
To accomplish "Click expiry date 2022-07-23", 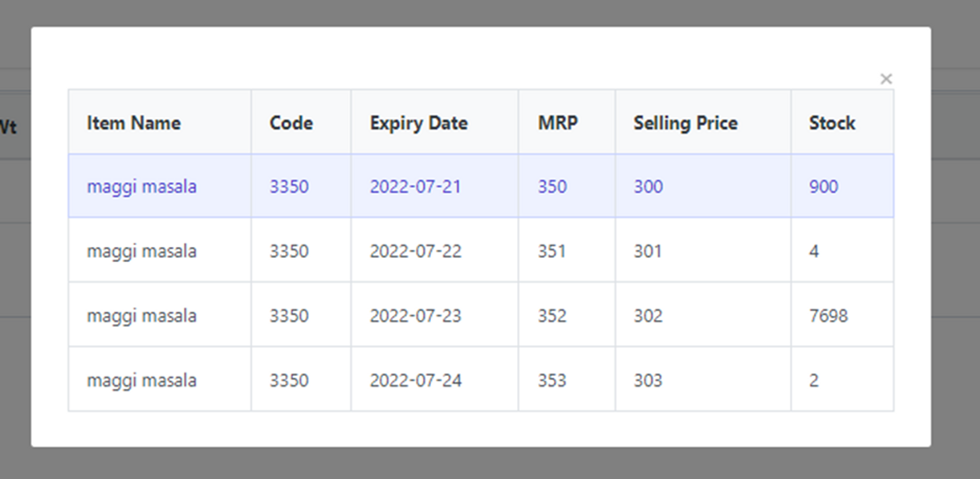I will click(x=415, y=316).
